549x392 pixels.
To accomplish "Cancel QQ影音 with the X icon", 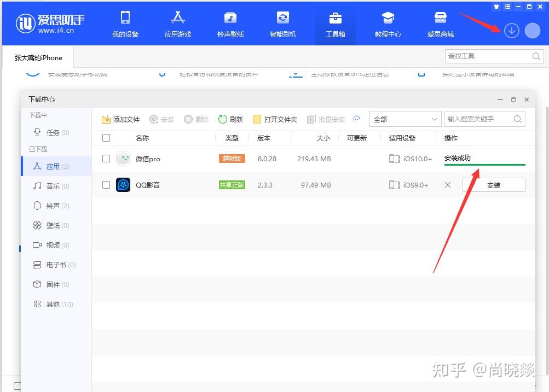I will click(x=447, y=185).
